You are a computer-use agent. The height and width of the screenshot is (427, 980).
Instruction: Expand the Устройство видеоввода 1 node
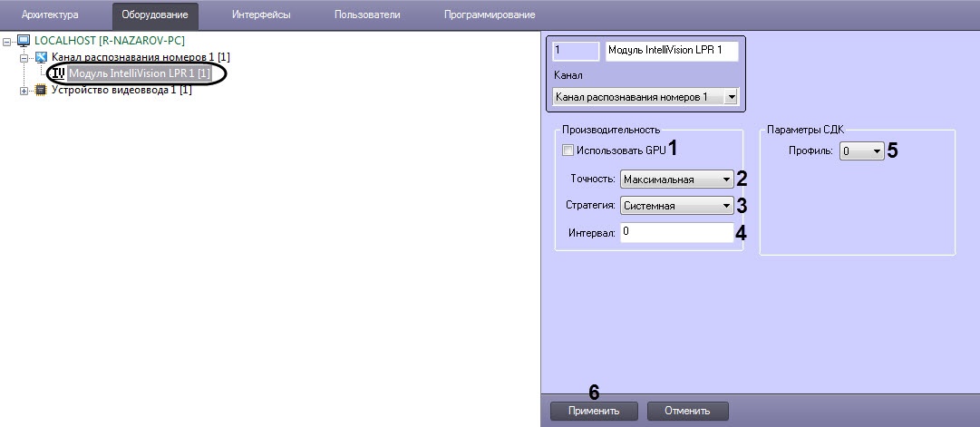(24, 90)
